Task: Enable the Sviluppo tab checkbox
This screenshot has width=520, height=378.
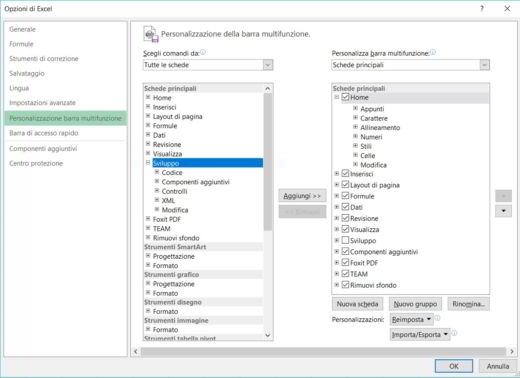Action: pyautogui.click(x=345, y=240)
